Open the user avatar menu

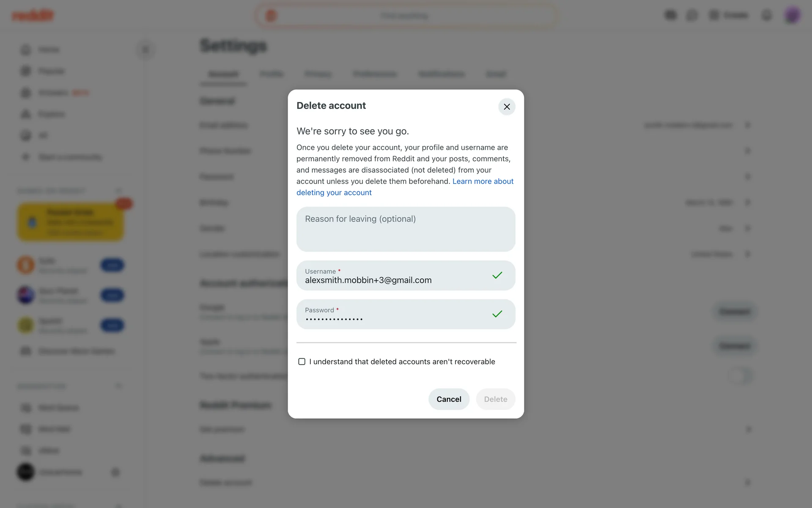pyautogui.click(x=792, y=16)
